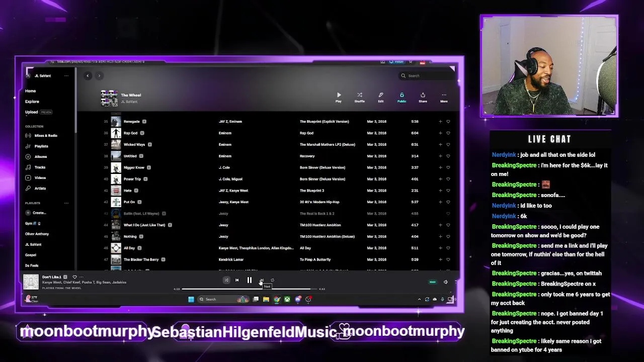Open Home in the sidebar

(31, 91)
